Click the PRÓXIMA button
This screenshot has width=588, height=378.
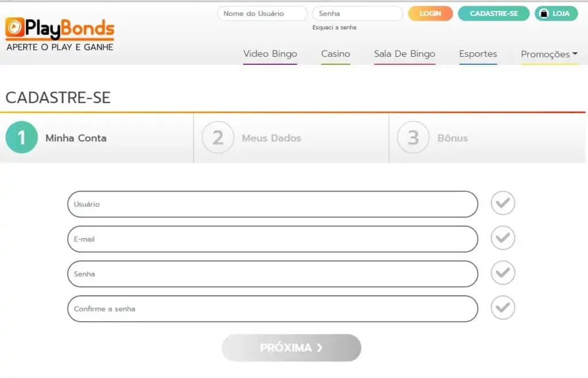click(x=291, y=348)
